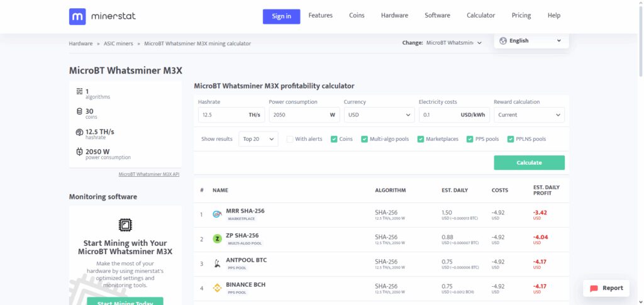This screenshot has height=305, width=644.
Task: Open the Currency USD dropdown
Action: pos(379,115)
